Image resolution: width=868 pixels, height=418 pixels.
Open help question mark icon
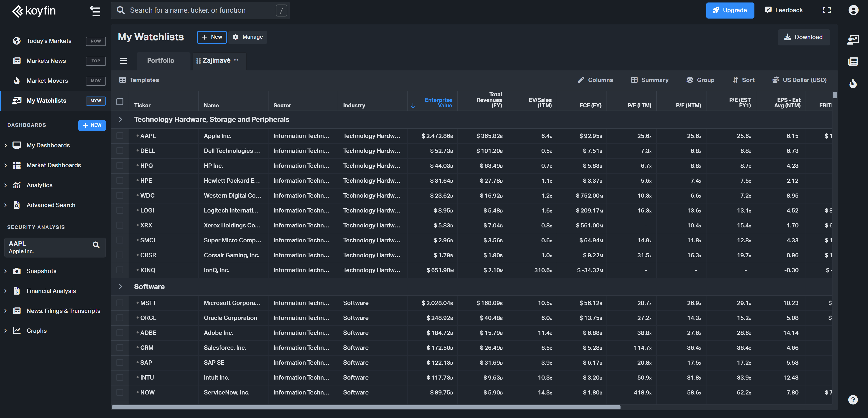coord(853,400)
